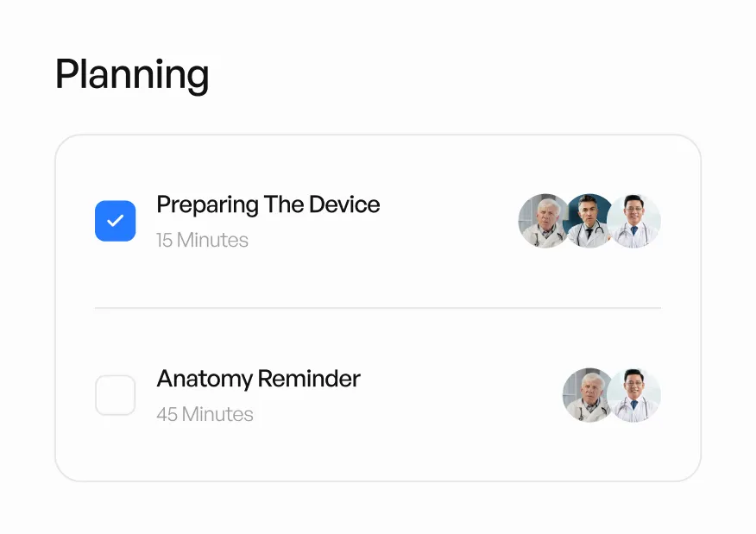The height and width of the screenshot is (534, 756).
Task: Check the Anatomy Reminder checkbox
Action: point(115,395)
